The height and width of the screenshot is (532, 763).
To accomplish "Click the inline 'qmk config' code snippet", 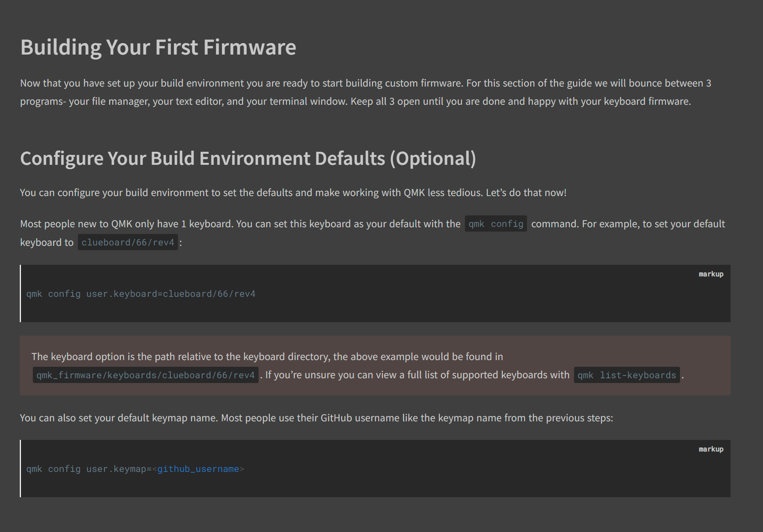I will [x=495, y=224].
